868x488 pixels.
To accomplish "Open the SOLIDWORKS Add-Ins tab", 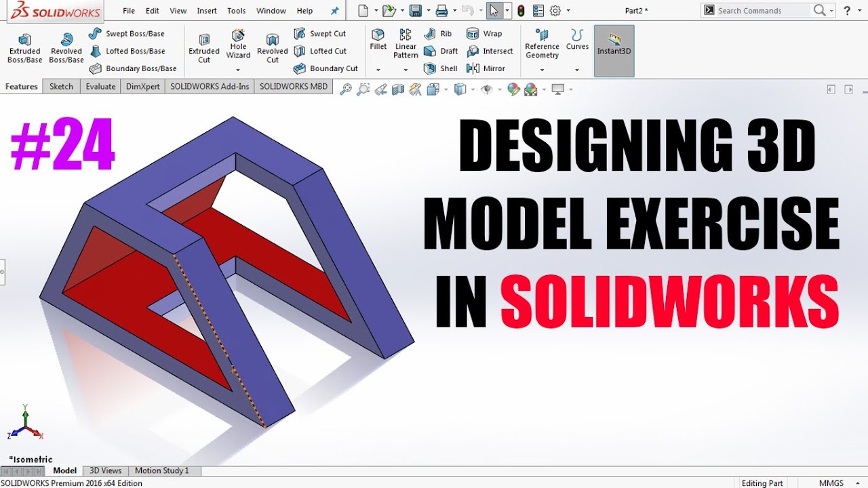I will [210, 87].
